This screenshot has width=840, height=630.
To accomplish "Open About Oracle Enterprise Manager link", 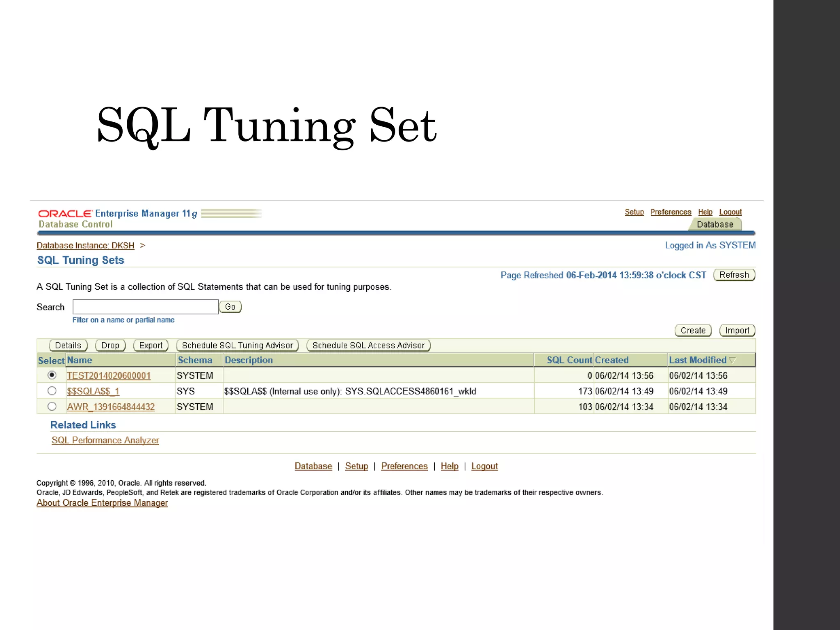I will (102, 503).
